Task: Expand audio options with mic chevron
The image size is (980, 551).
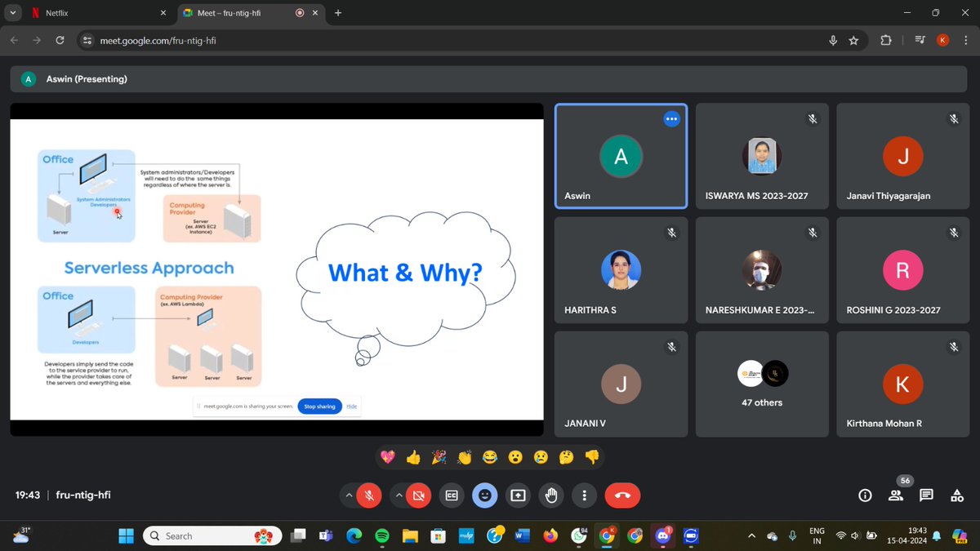Action: pyautogui.click(x=349, y=495)
